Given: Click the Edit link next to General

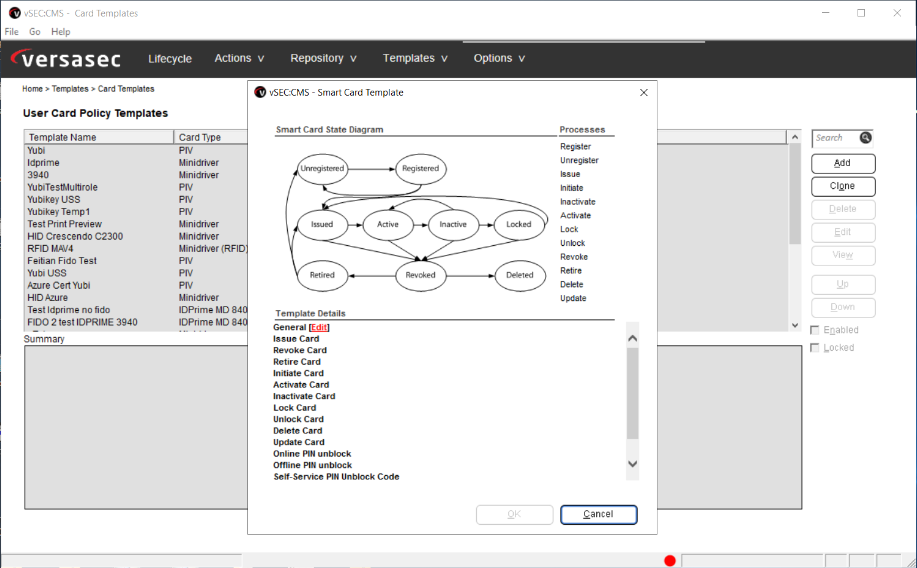Looking at the screenshot, I should (319, 327).
